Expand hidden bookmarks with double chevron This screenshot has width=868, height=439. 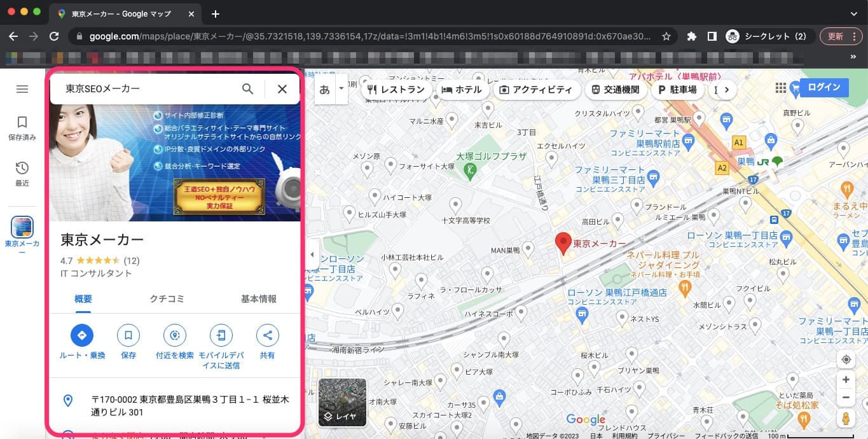tap(853, 57)
